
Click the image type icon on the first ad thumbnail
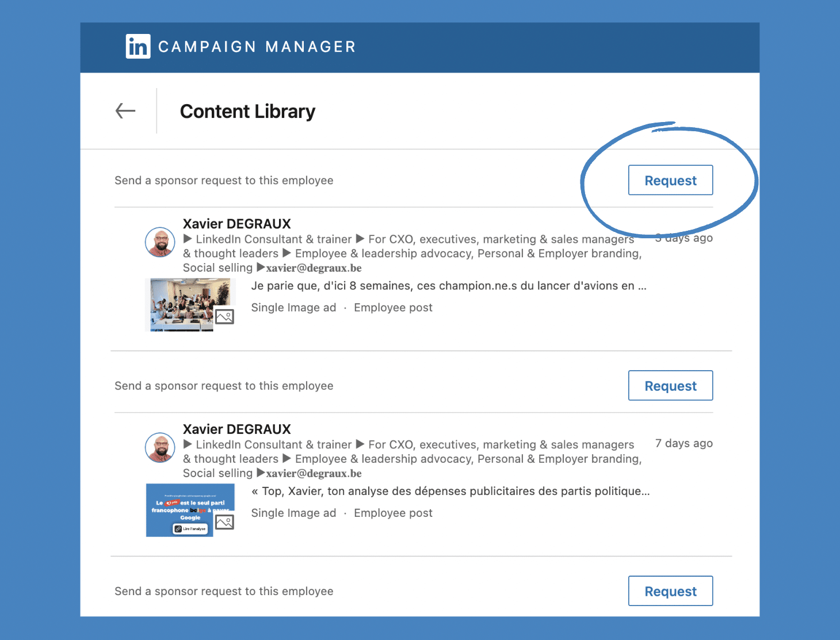[x=224, y=317]
